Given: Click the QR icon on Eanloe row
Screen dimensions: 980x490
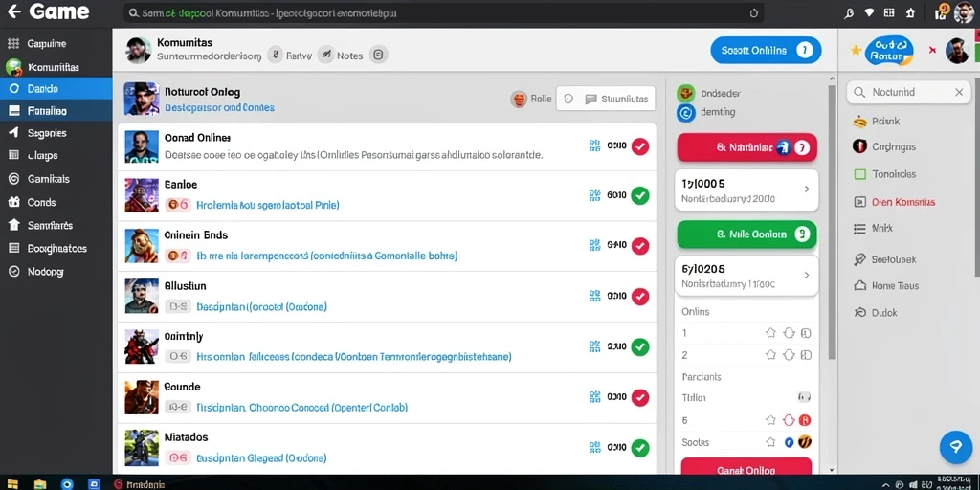Looking at the screenshot, I should pyautogui.click(x=594, y=195).
